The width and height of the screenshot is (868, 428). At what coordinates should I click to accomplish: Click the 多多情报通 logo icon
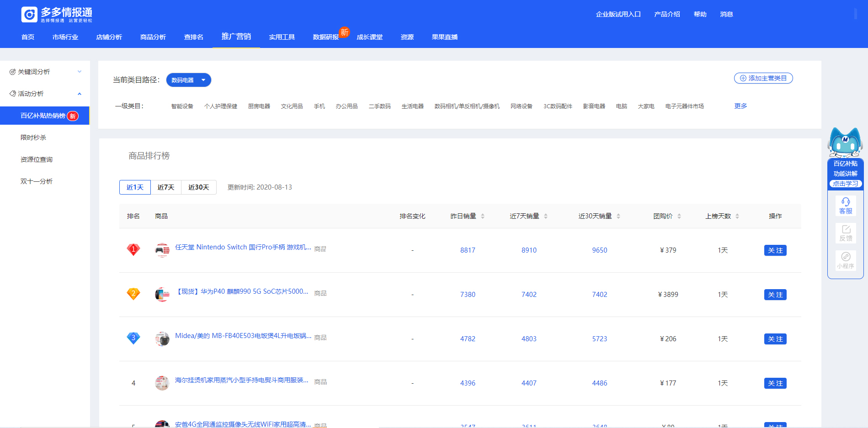tap(29, 15)
